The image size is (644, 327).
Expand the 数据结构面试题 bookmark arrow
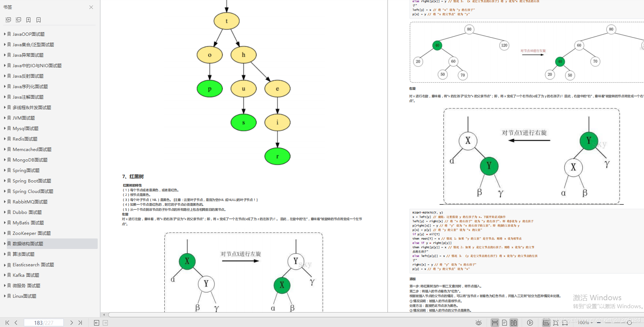5,244
